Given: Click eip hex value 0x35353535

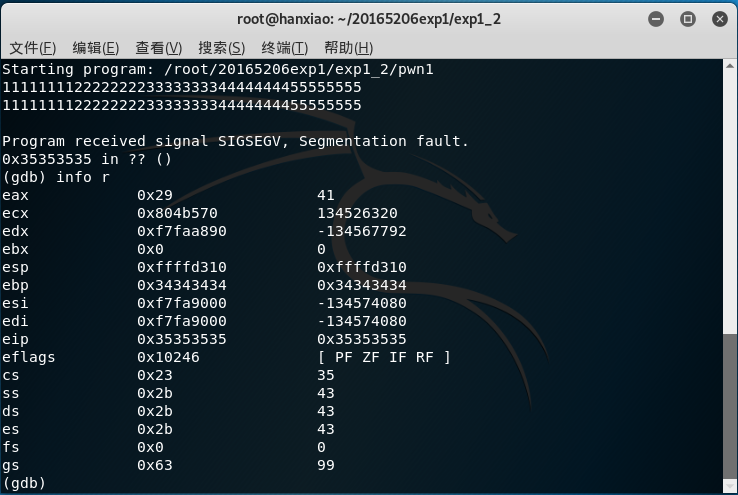Looking at the screenshot, I should [x=182, y=339].
